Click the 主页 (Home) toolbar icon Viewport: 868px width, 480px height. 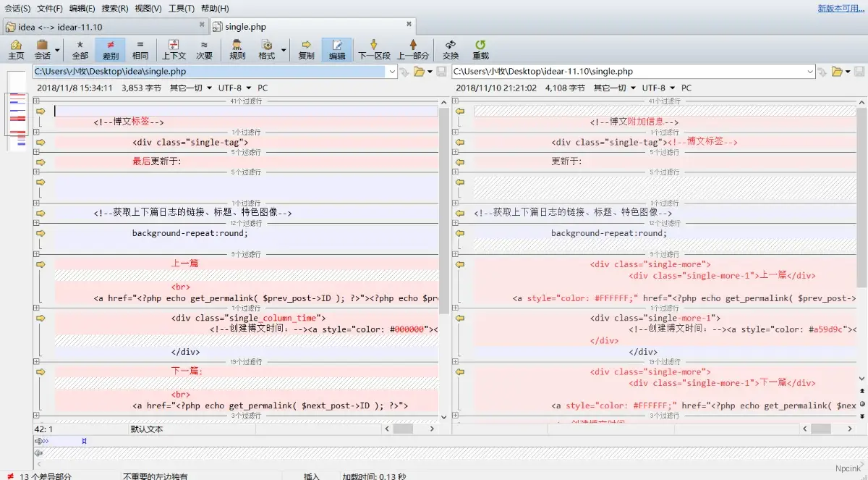point(16,49)
